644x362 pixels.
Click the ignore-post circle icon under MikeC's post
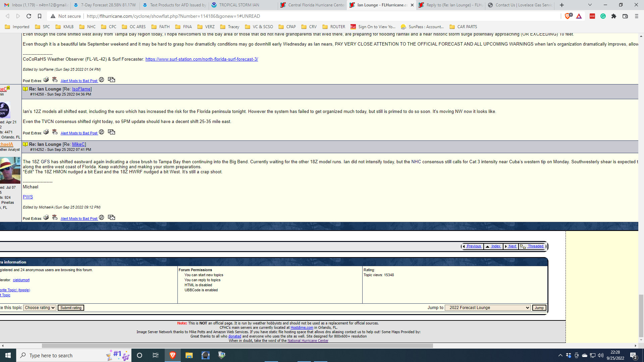pos(101,132)
